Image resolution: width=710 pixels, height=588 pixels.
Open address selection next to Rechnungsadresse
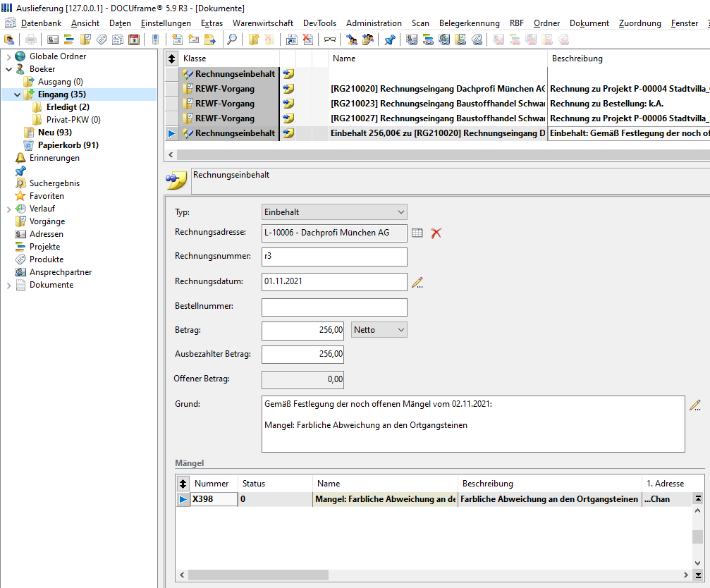click(x=417, y=233)
